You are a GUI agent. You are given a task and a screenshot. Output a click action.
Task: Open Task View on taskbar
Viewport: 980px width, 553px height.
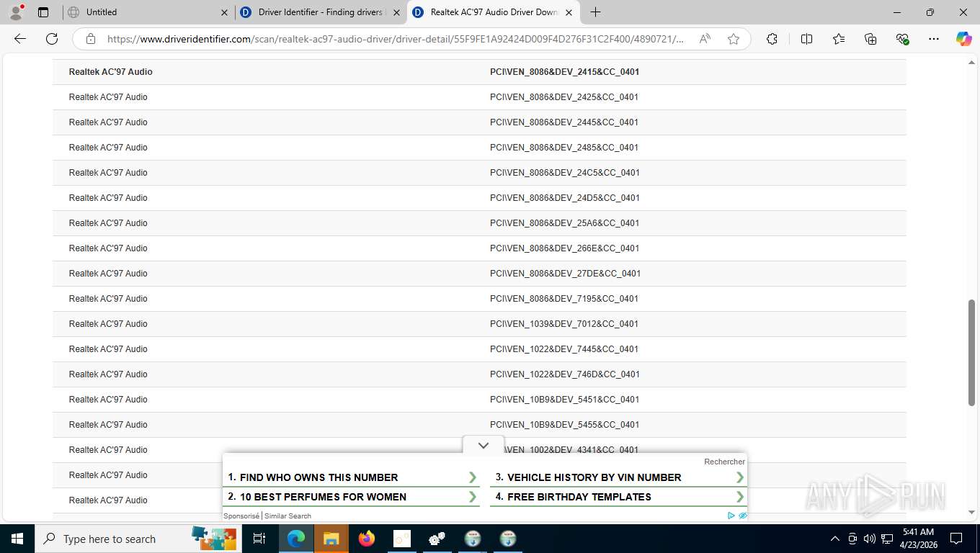point(259,539)
